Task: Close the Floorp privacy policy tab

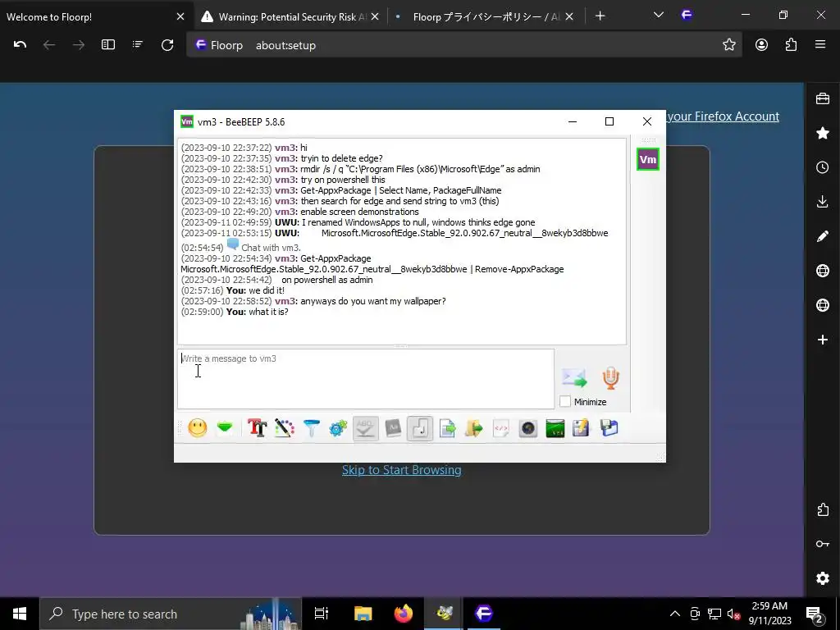Action: pyautogui.click(x=569, y=16)
